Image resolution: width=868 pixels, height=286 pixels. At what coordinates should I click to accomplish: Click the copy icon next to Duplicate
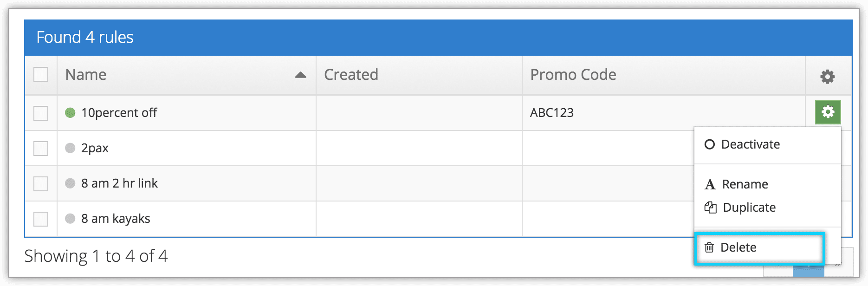click(x=710, y=208)
